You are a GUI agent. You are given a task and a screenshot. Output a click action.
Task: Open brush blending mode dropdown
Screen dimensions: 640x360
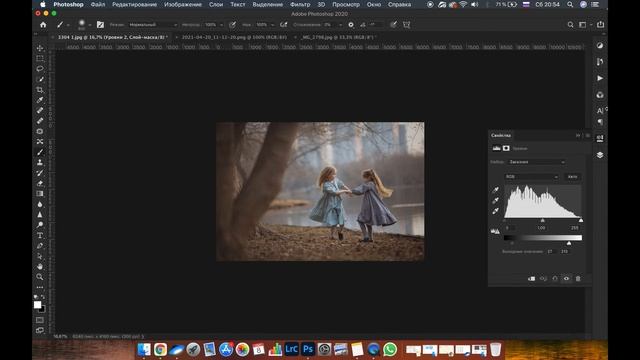[153, 24]
